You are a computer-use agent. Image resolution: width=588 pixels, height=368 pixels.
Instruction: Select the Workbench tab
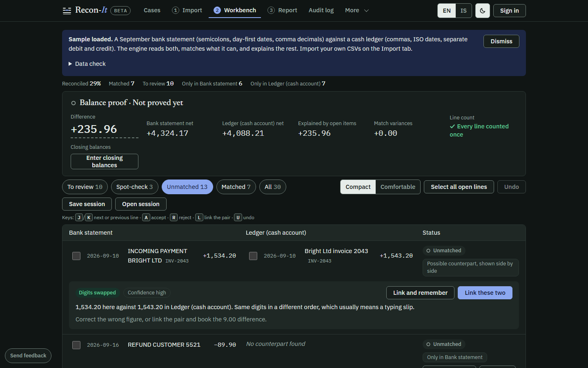pyautogui.click(x=235, y=10)
